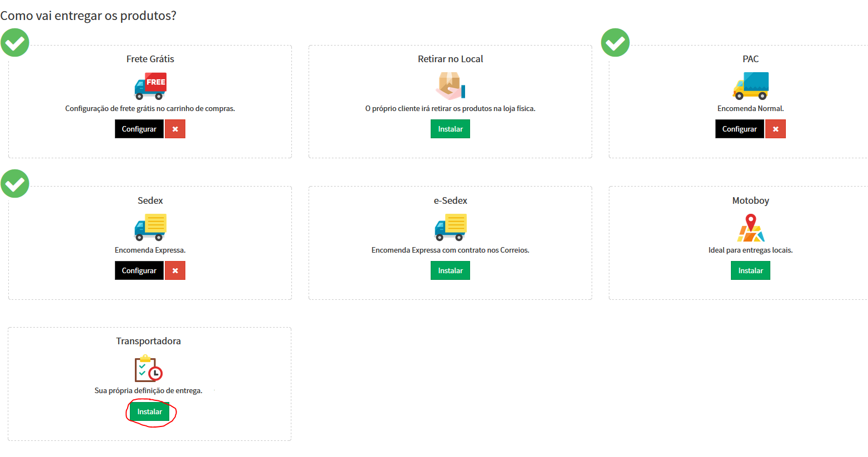Click 'Como vai entregar os produtos?' heading
Image resolution: width=868 pixels, height=457 pixels.
88,16
